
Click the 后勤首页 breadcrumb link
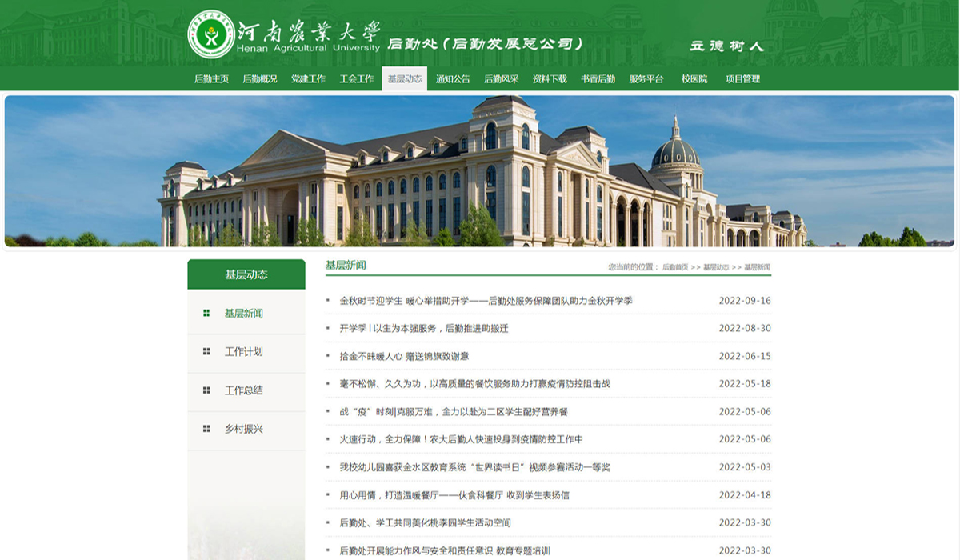click(x=674, y=267)
